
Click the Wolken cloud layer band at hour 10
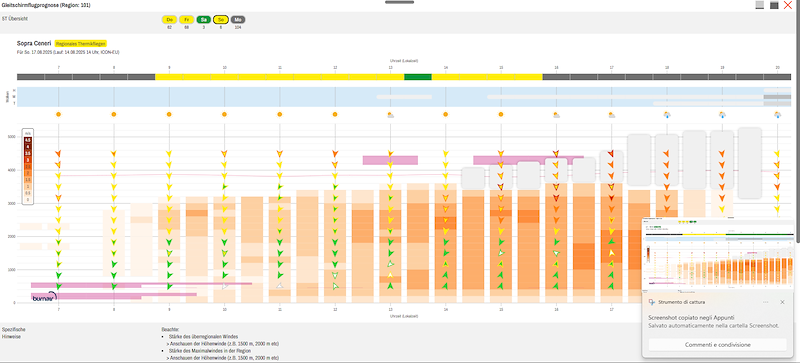click(x=224, y=96)
